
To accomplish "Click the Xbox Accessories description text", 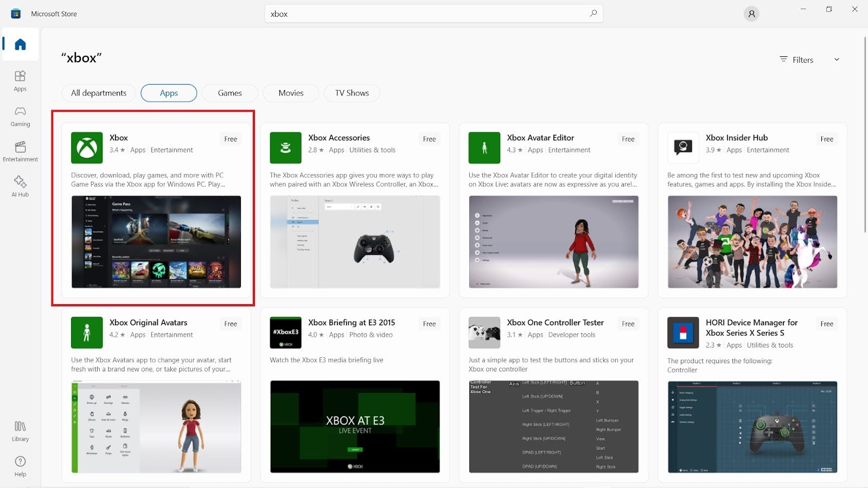I will [354, 179].
